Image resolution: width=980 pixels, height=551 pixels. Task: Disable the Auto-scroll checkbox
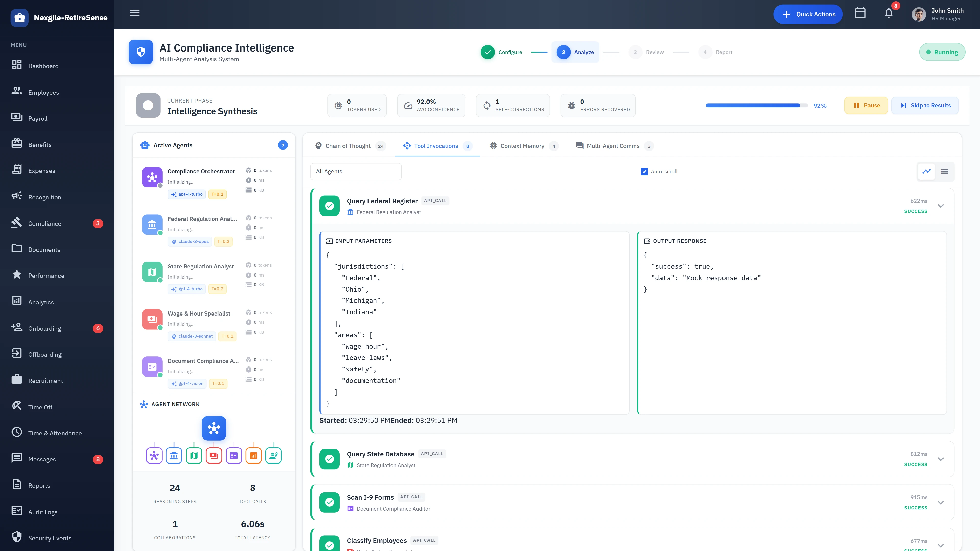[644, 171]
